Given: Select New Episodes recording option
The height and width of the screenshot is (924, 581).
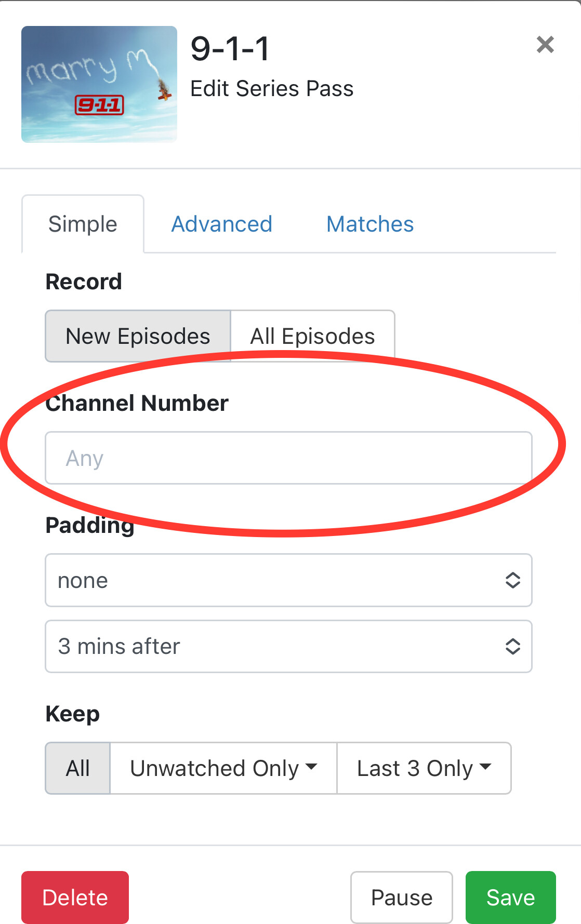Looking at the screenshot, I should (138, 336).
